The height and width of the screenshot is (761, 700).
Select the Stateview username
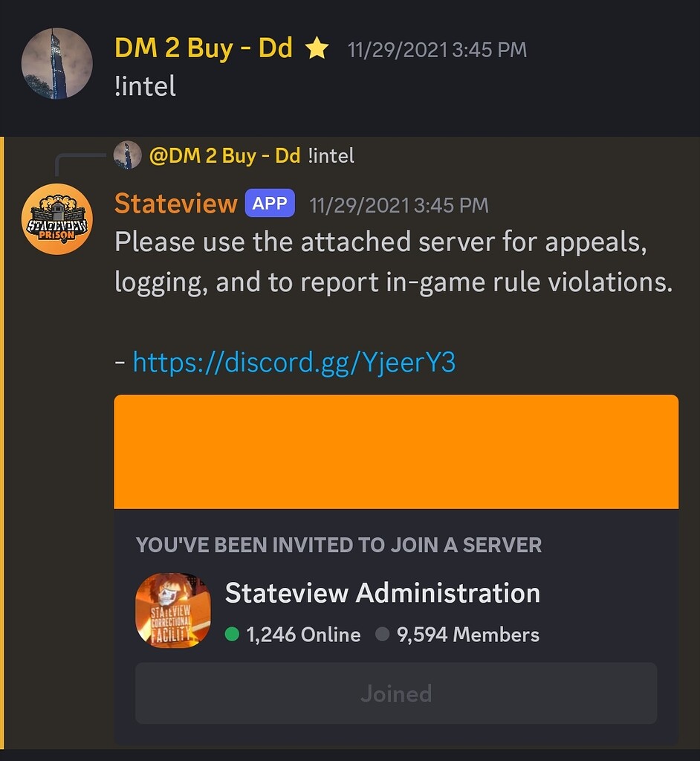click(x=175, y=202)
